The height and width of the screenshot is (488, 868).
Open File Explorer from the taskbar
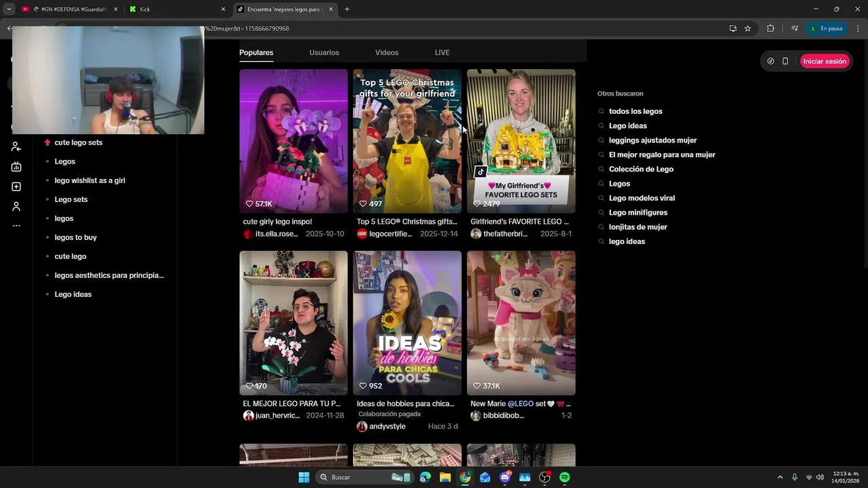[445, 477]
